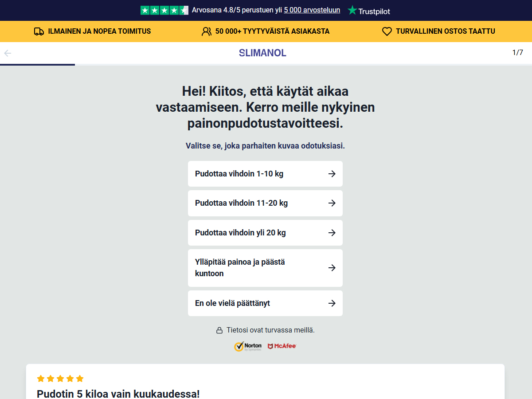Screen dimensions: 532x399
Task: Select Pudottaa vihdoin yli 20 kg
Action: (265, 233)
